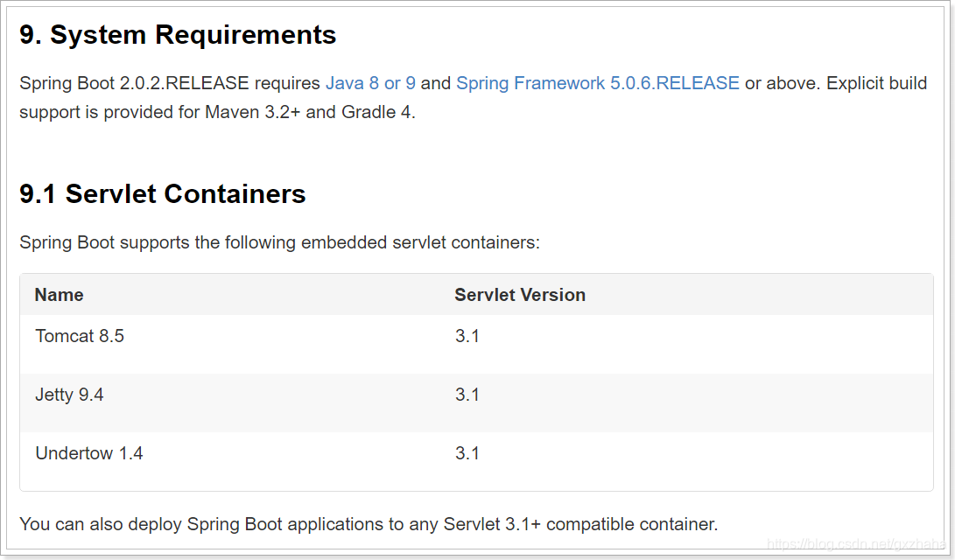
Task: Click the 'support is provided for Maven 3.2+' line
Action: pyautogui.click(x=217, y=113)
